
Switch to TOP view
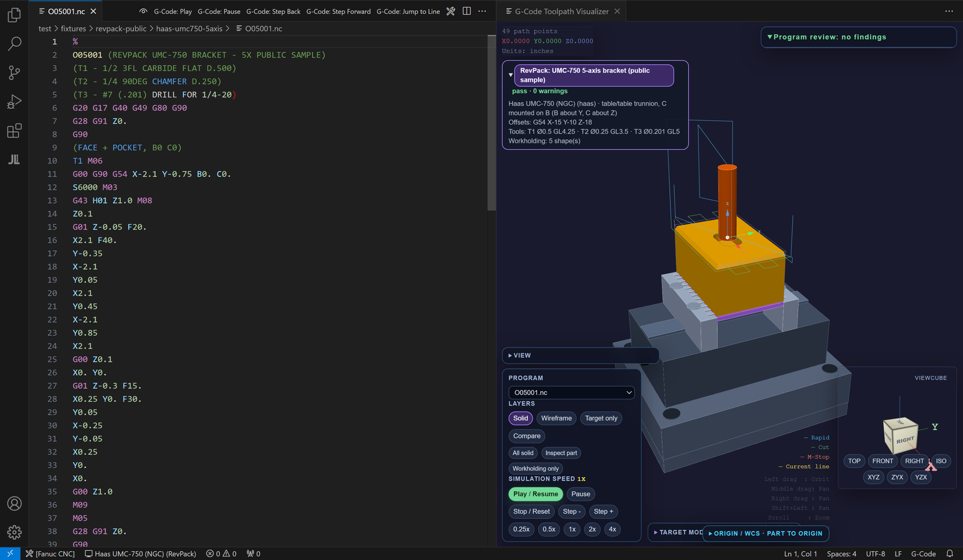coord(854,461)
